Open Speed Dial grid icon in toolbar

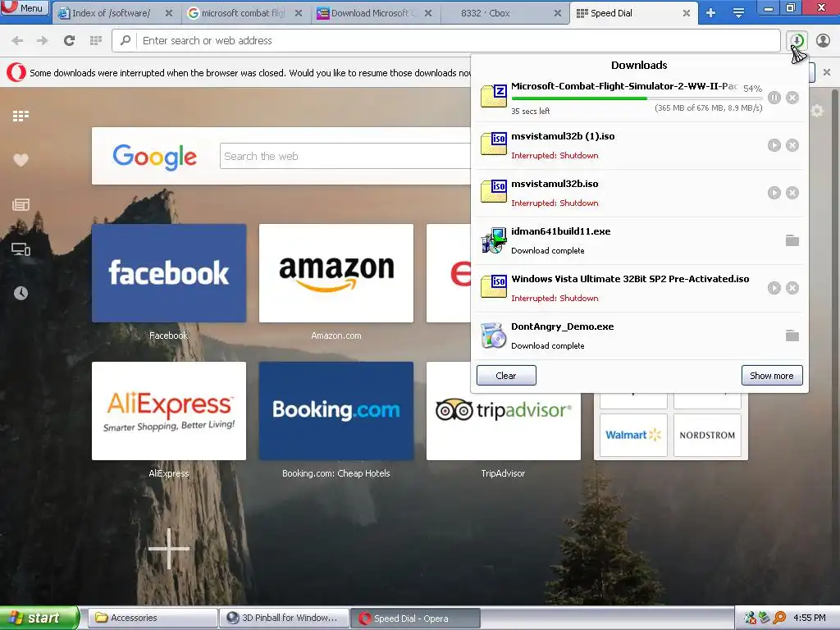pos(96,41)
